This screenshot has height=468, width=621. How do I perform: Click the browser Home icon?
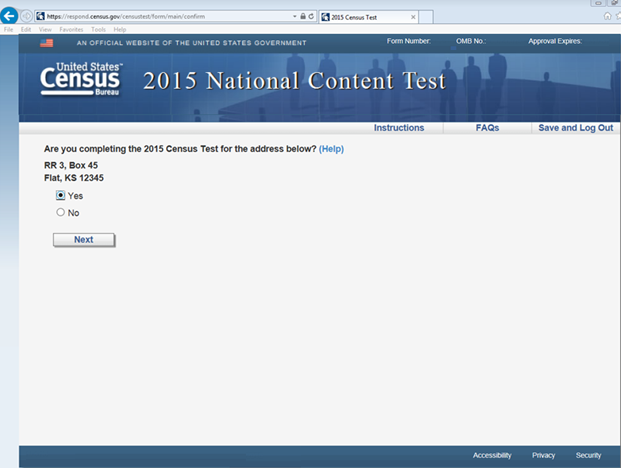pyautogui.click(x=607, y=16)
